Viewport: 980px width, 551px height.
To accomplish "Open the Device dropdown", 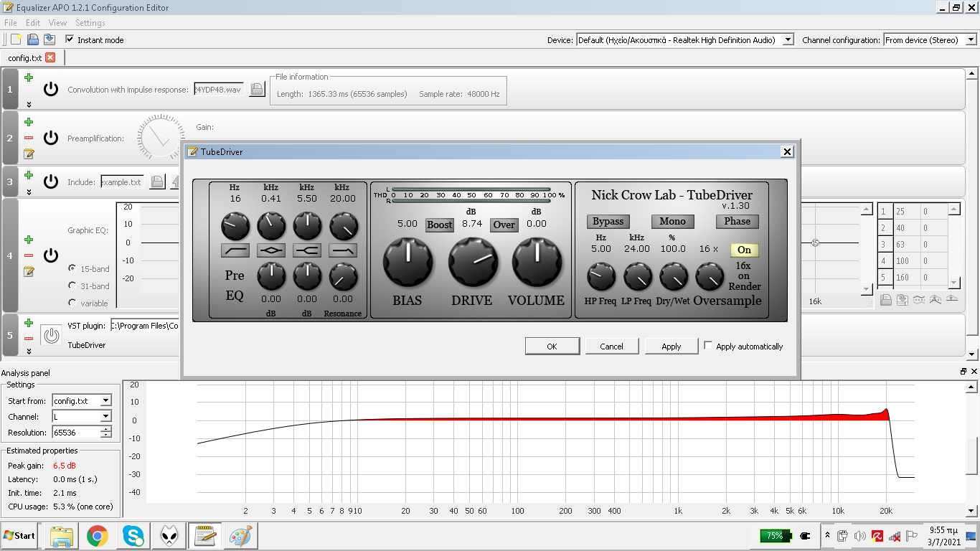I will click(x=788, y=40).
